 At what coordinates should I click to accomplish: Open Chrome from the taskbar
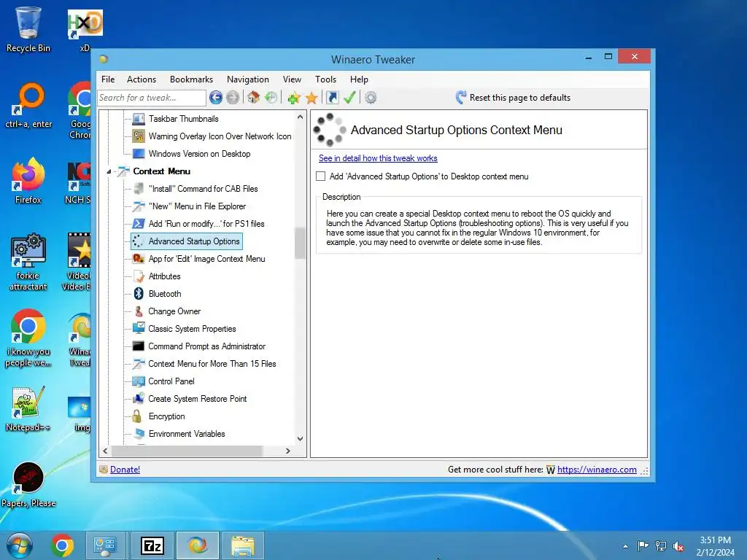(x=63, y=545)
